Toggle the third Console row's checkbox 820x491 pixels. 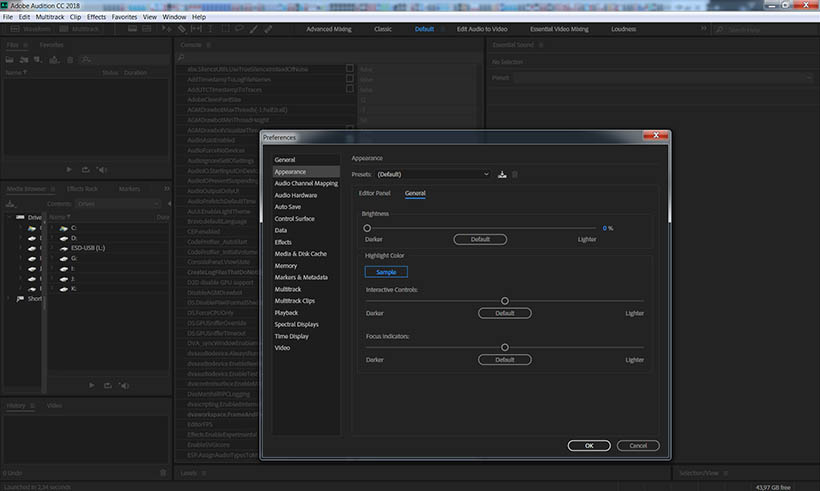pyautogui.click(x=350, y=89)
